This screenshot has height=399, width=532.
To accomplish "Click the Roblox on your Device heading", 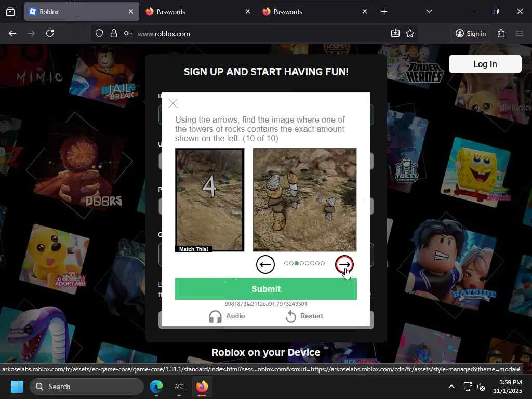I will coord(265,352).
